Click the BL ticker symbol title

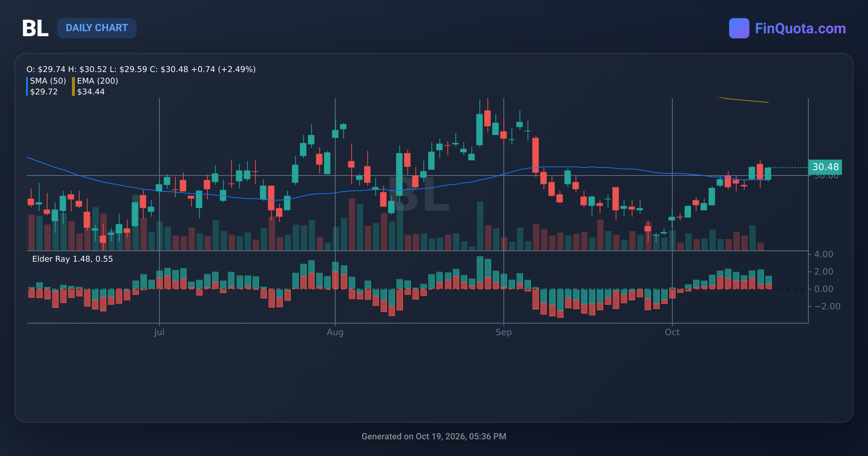(35, 28)
